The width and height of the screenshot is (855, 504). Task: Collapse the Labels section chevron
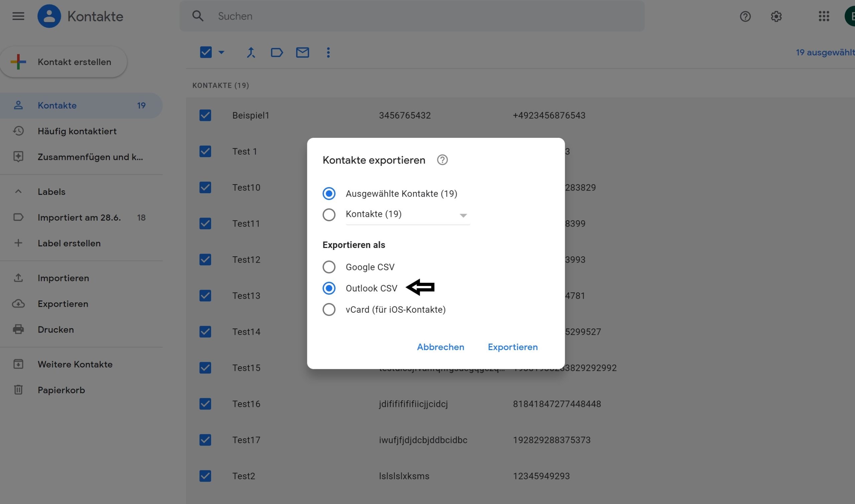point(18,192)
